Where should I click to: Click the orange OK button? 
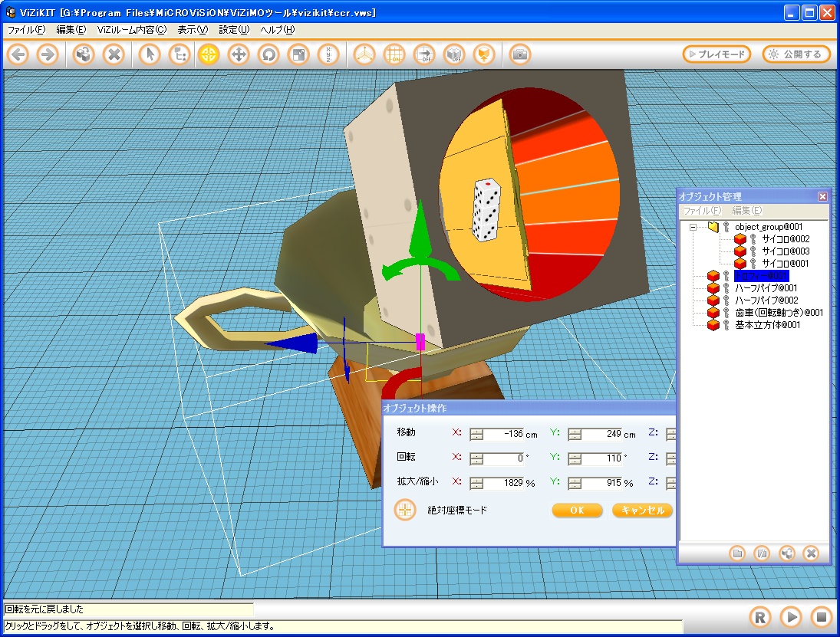point(577,511)
